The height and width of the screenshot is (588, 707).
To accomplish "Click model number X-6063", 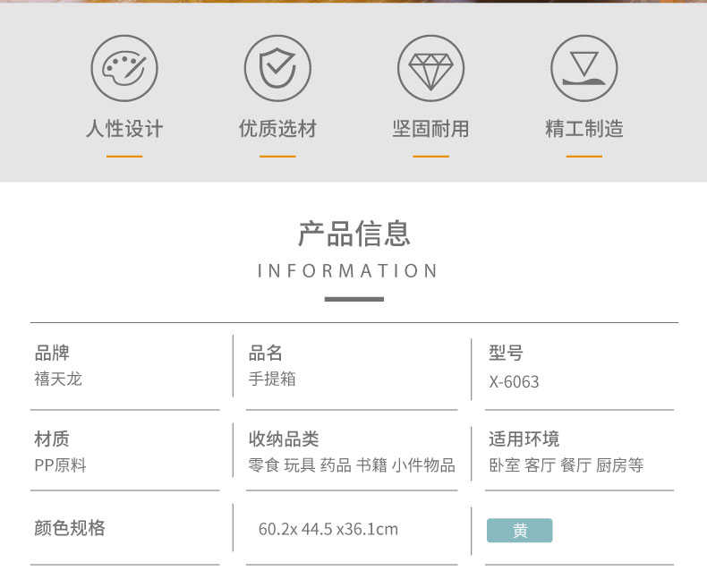I will 514,382.
